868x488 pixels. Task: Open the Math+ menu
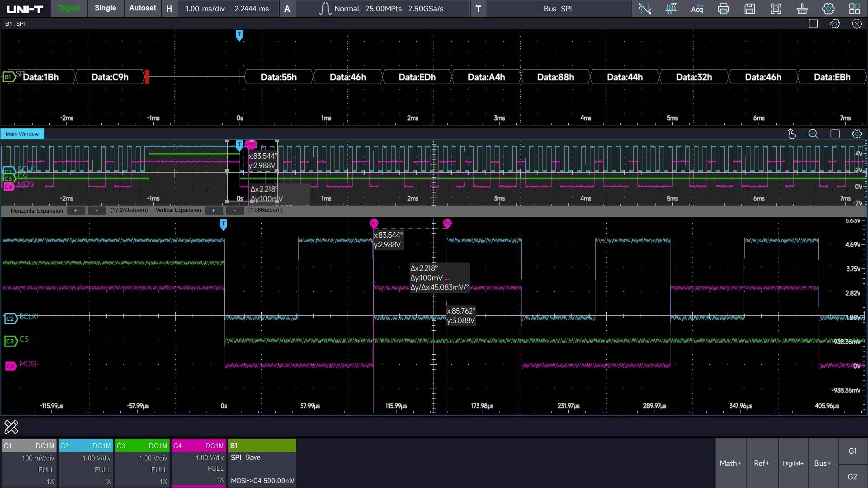730,463
